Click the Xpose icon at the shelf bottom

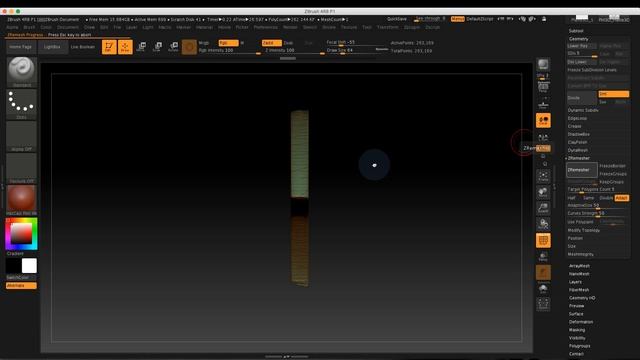click(543, 304)
